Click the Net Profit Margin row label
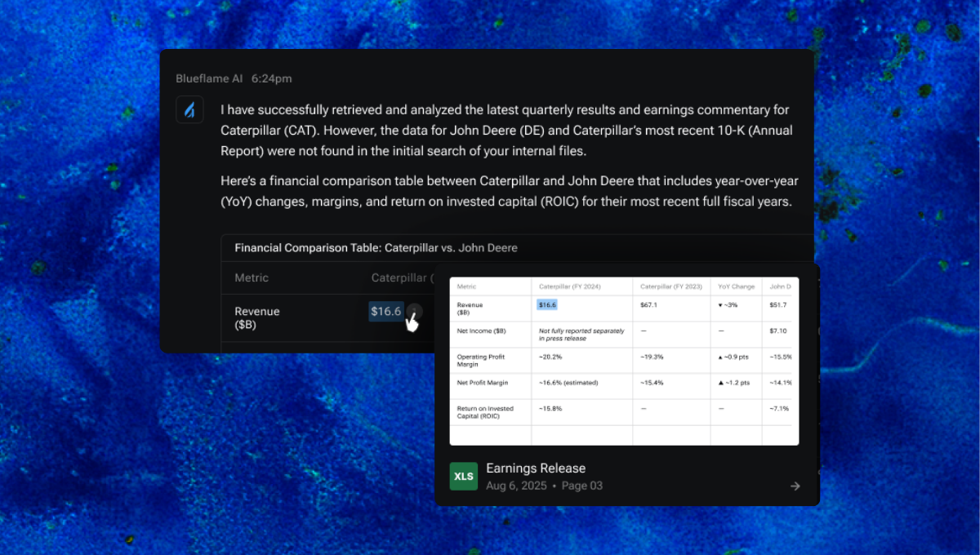Image resolution: width=980 pixels, height=555 pixels. pos(484,382)
